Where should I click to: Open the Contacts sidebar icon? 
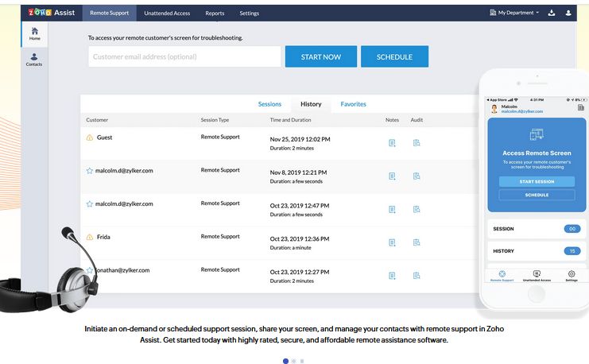[x=34, y=59]
